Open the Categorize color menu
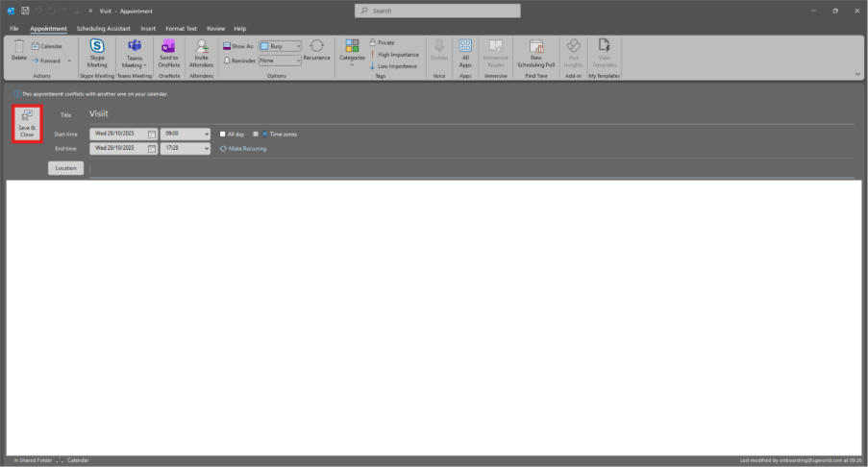 (x=352, y=53)
